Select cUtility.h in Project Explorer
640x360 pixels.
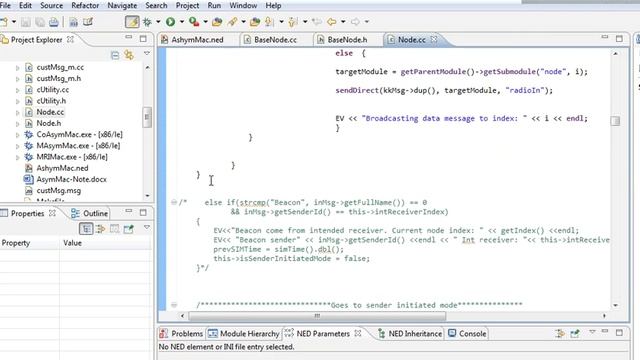[51, 101]
